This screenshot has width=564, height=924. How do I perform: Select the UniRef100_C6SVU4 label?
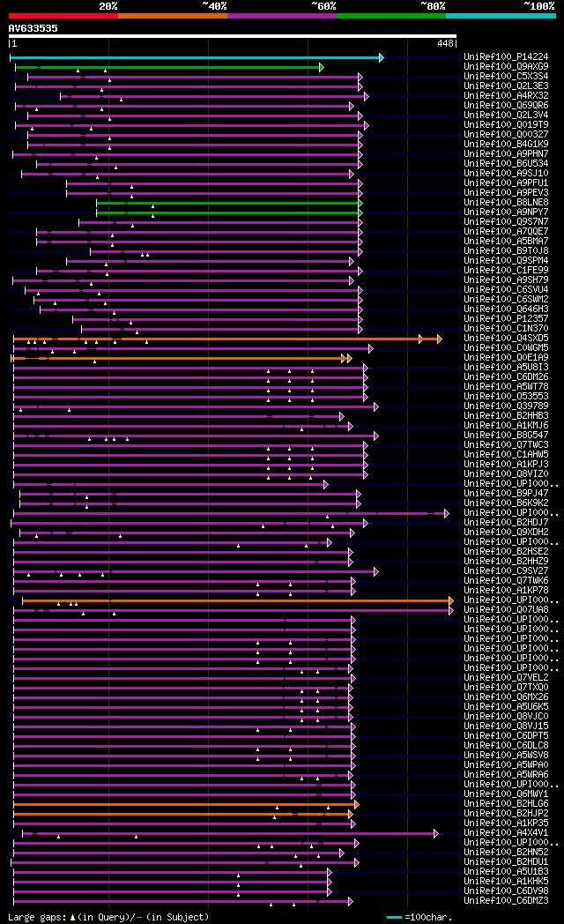click(506, 289)
